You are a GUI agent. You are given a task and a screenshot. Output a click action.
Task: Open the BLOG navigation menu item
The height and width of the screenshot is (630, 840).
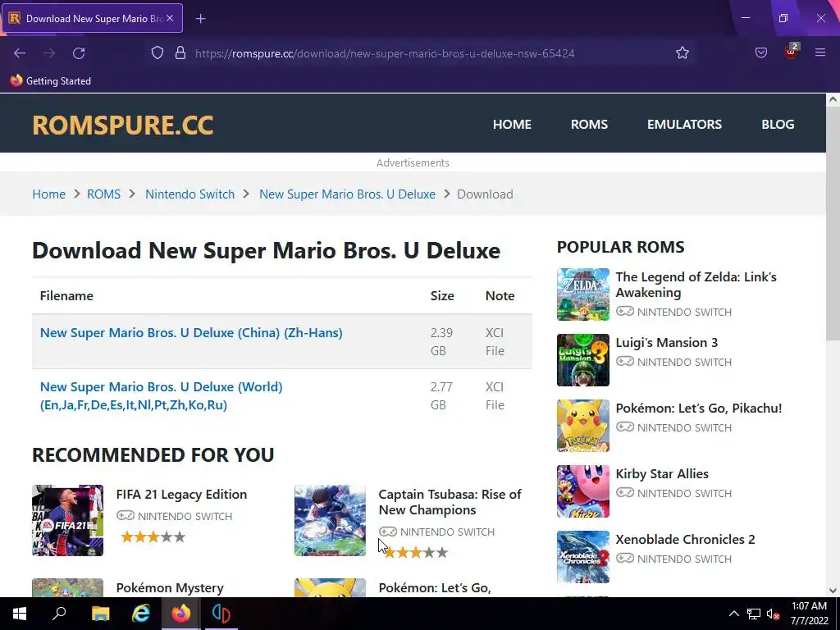click(778, 125)
